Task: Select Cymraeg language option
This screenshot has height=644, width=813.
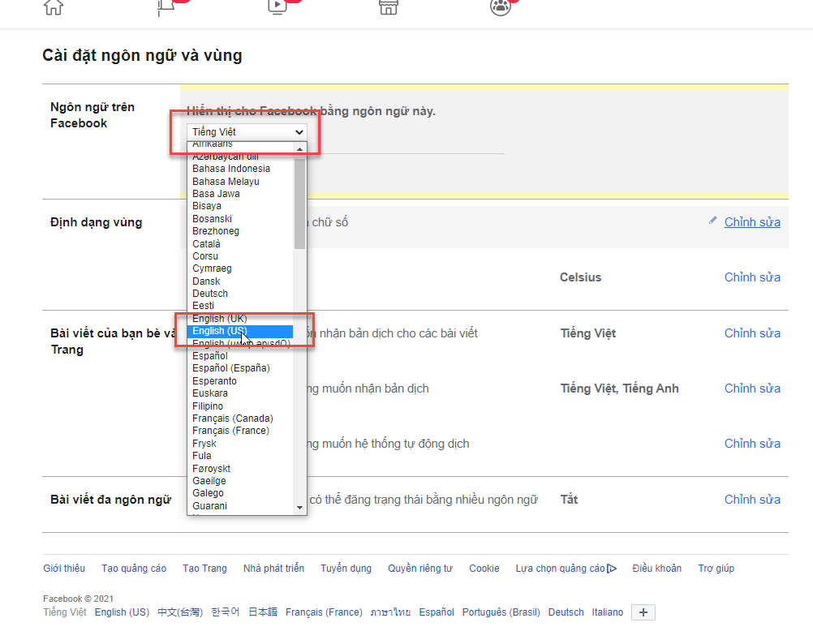Action: [212, 268]
